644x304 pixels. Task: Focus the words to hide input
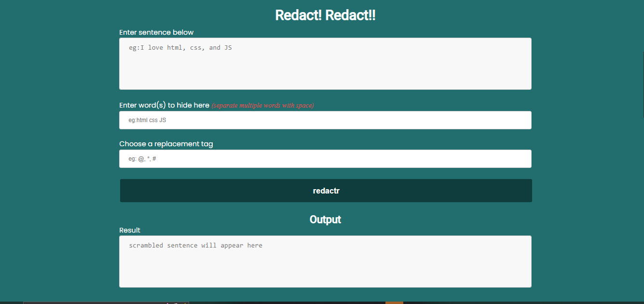tap(325, 120)
